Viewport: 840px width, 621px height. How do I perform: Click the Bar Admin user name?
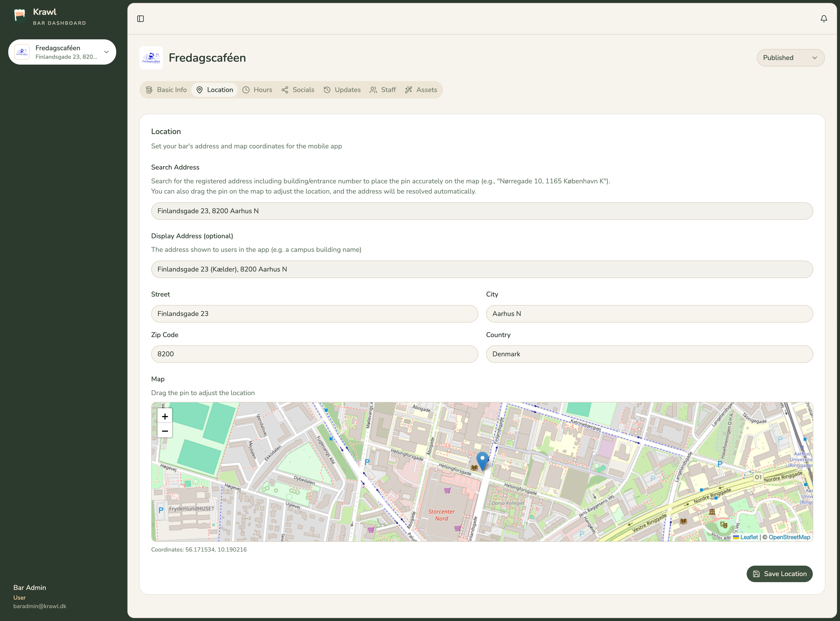(x=30, y=587)
